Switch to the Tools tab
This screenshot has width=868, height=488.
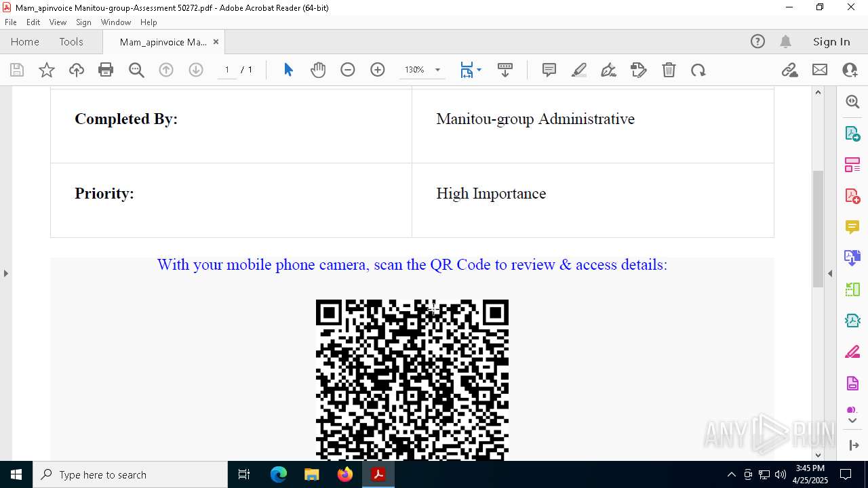(x=71, y=42)
